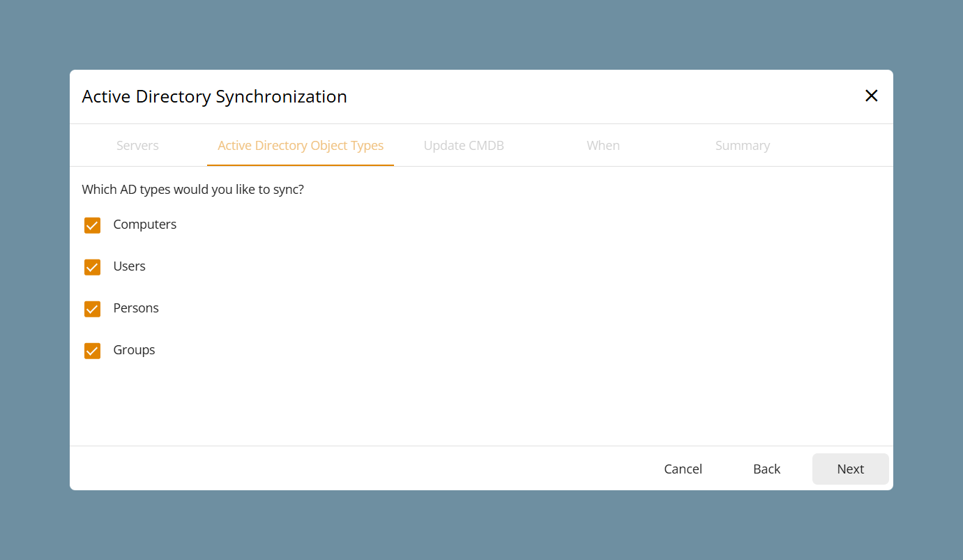Click the dialog title Active Directory Synchronization
The height and width of the screenshot is (560, 963).
(214, 96)
